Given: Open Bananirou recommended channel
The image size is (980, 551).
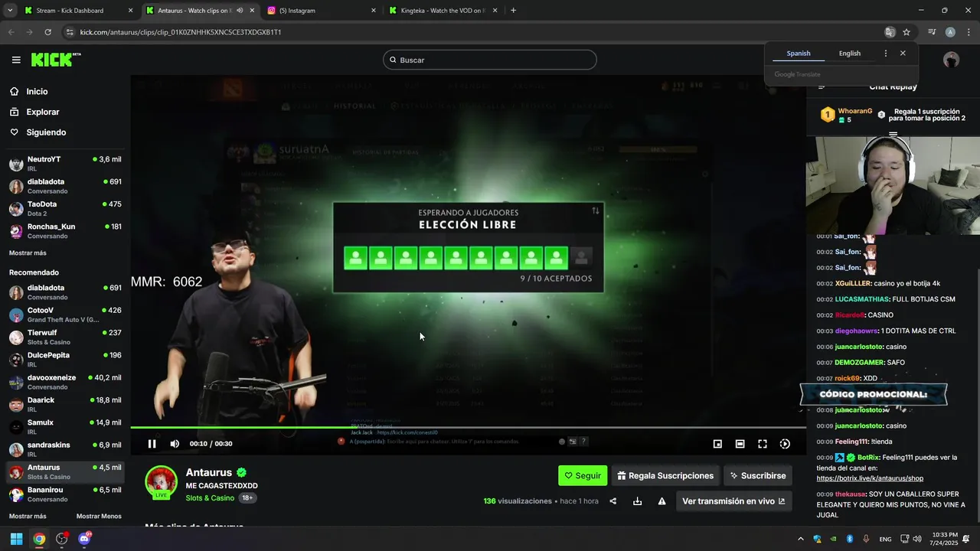Looking at the screenshot, I should (x=65, y=494).
